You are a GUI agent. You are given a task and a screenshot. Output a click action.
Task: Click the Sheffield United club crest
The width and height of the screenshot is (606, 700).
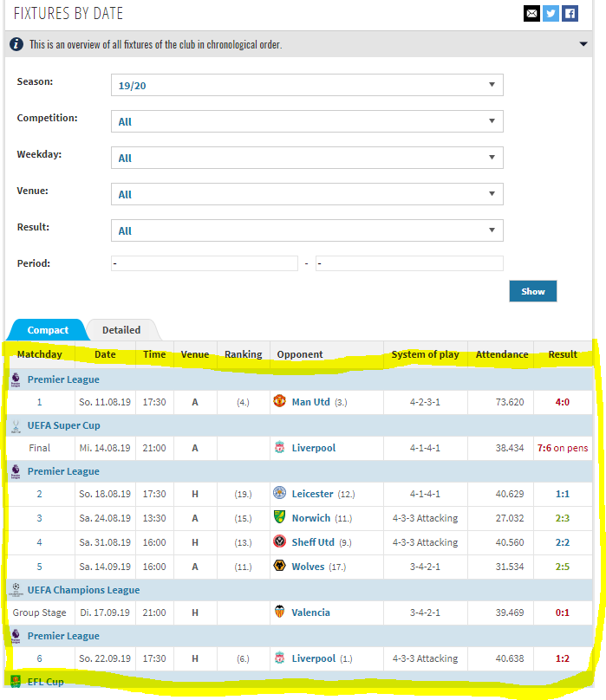pyautogui.click(x=279, y=541)
